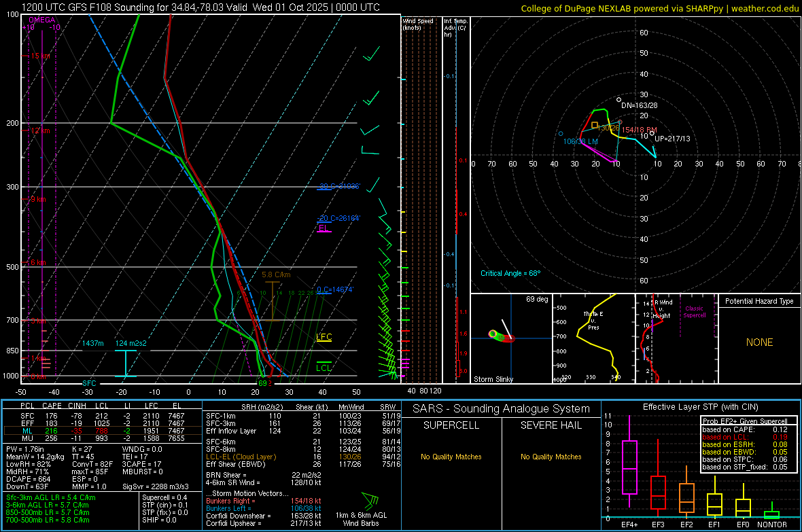
Task: Click the Corfidi Upshear row
Action: pos(264,523)
